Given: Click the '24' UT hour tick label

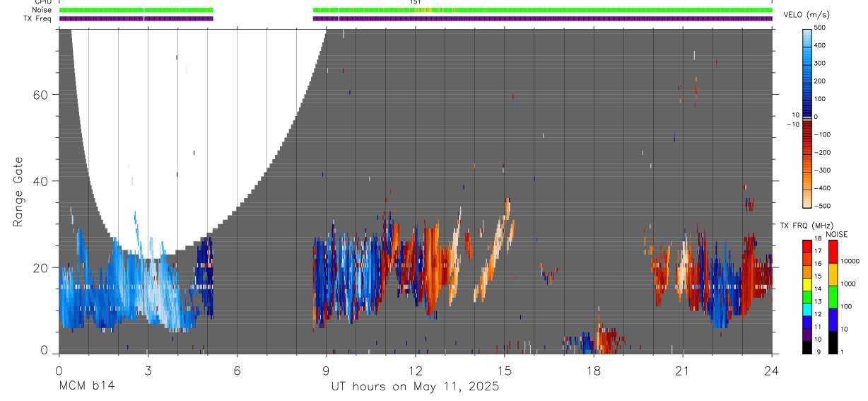Looking at the screenshot, I should click(771, 370).
